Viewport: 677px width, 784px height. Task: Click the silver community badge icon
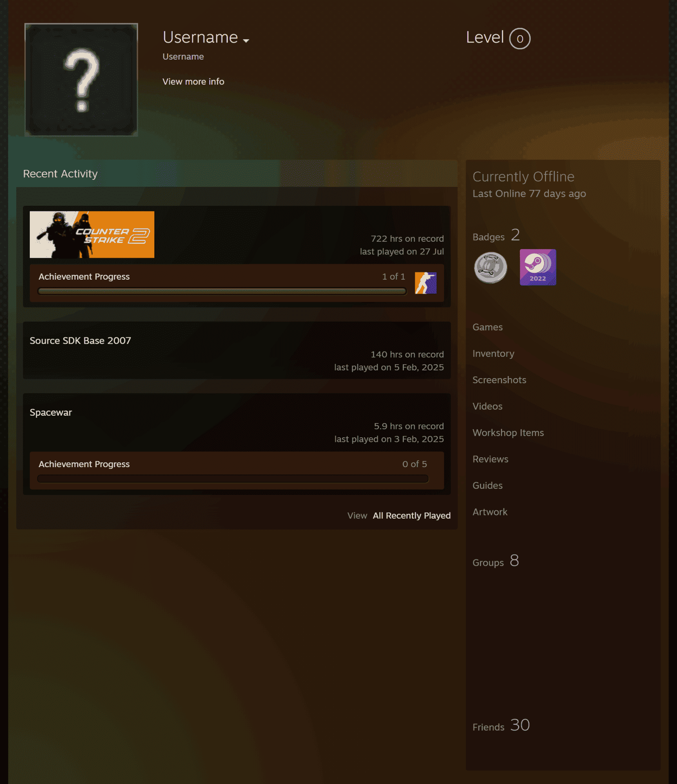point(490,267)
